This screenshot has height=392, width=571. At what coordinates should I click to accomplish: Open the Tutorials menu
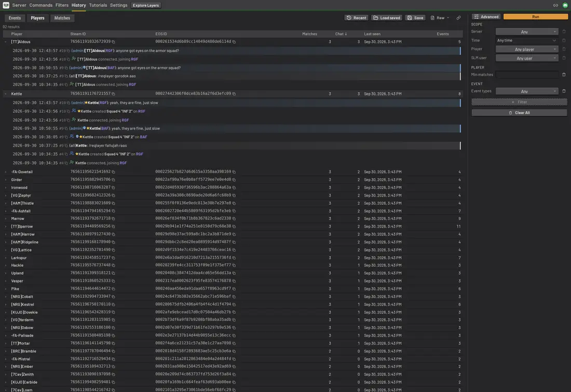[98, 5]
